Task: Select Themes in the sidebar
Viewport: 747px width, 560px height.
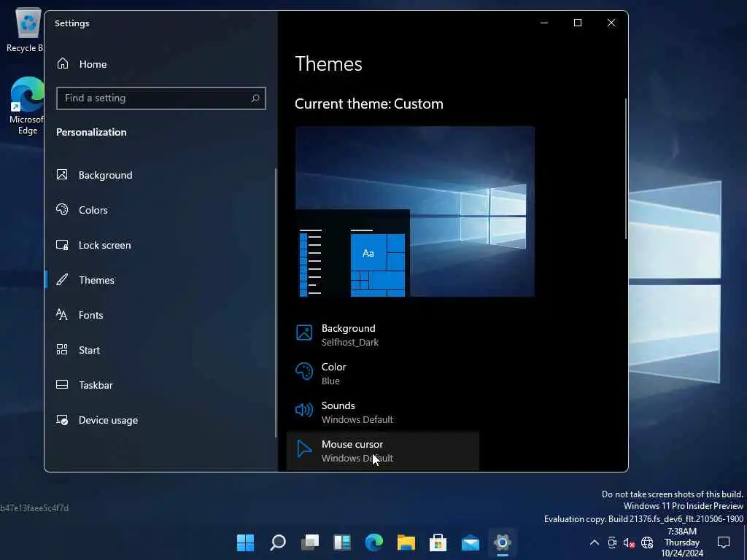Action: coord(160,280)
